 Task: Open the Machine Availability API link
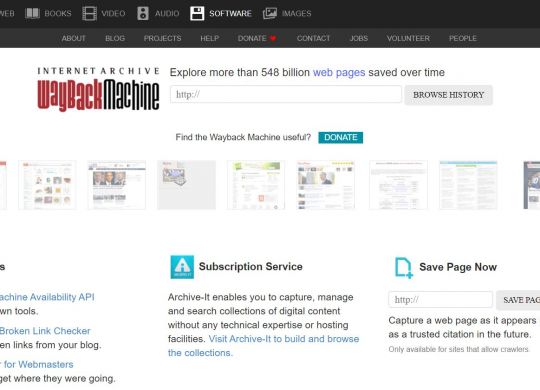pos(47,297)
